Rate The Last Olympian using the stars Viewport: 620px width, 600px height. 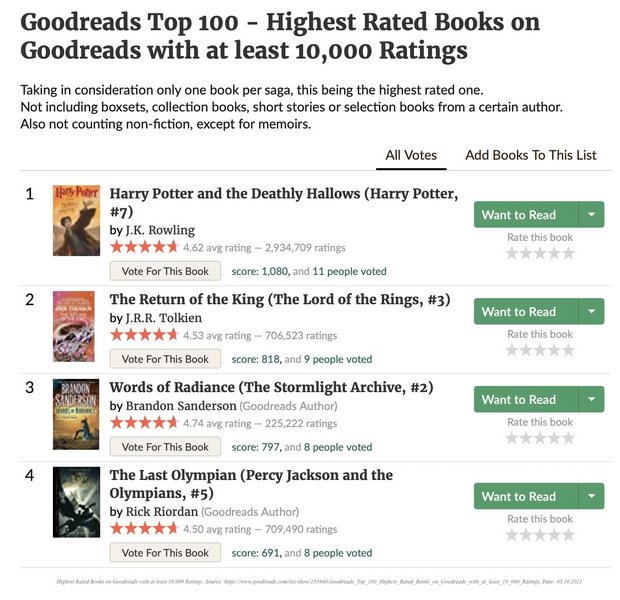[x=540, y=535]
